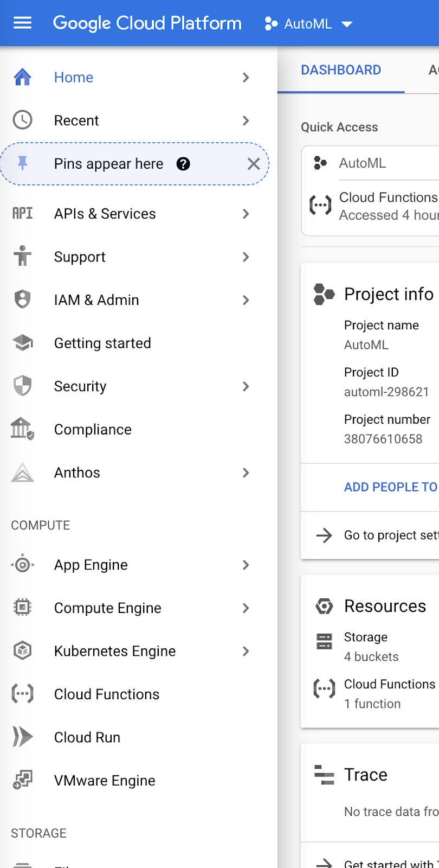
Task: Click the IAM & Admin shield icon
Action: click(22, 299)
